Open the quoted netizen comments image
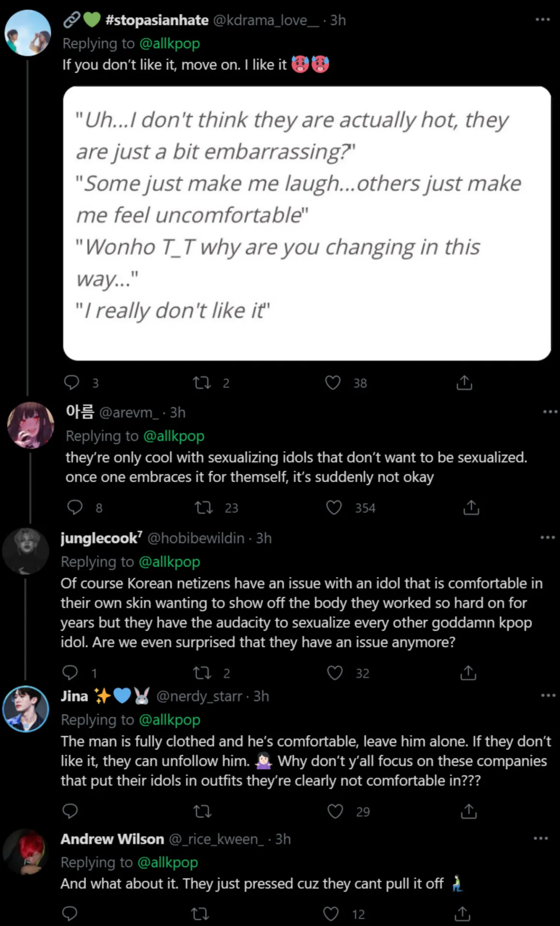This screenshot has width=560, height=926. [307, 223]
